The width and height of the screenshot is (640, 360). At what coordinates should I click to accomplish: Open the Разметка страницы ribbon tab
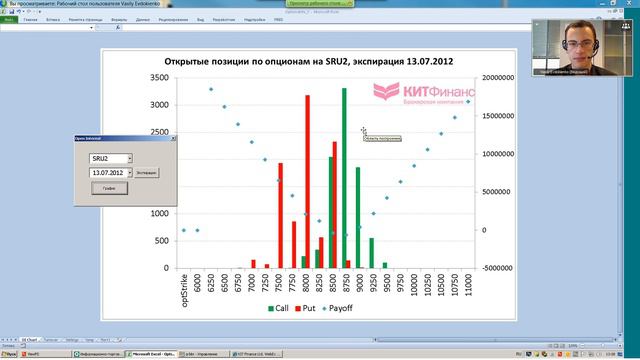pos(86,19)
